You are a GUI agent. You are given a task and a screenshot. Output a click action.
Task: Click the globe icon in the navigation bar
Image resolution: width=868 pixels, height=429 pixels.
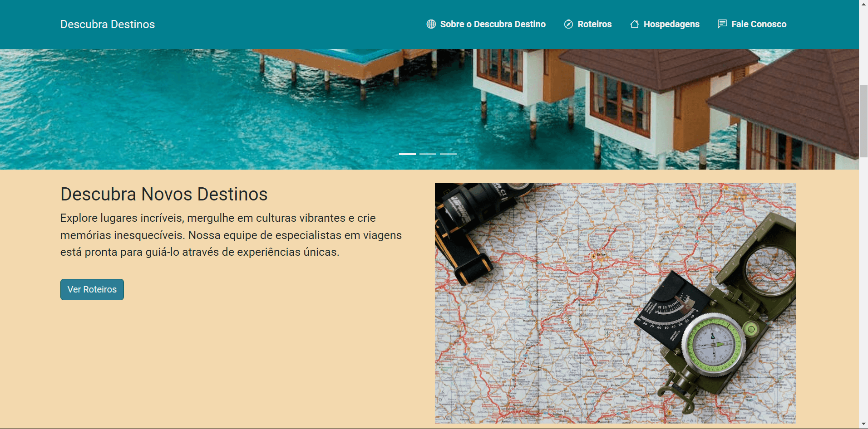430,24
